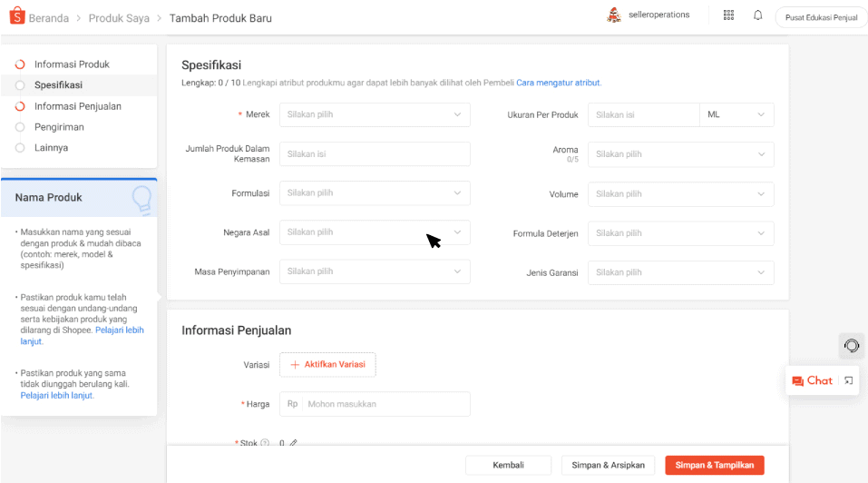
Task: Expand the ML unit dropdown
Action: click(736, 114)
